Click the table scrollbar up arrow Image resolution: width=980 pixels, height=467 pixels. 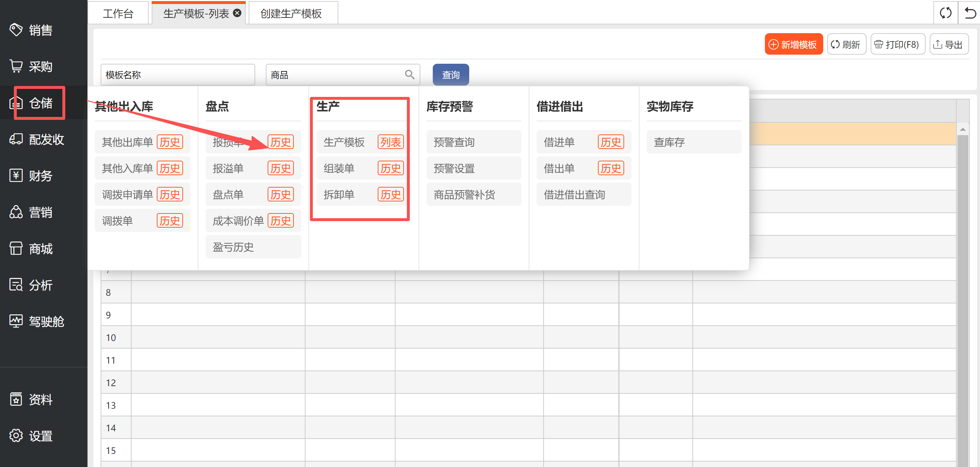pyautogui.click(x=962, y=130)
